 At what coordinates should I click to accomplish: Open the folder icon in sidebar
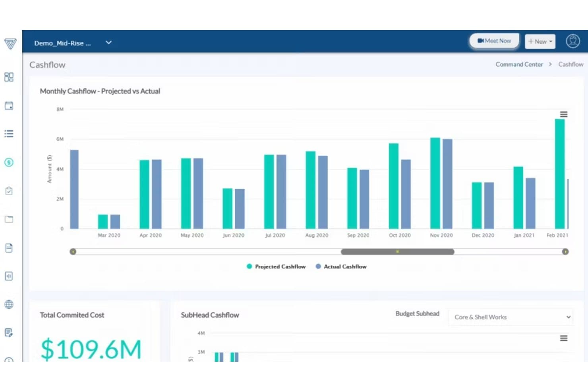(x=9, y=219)
